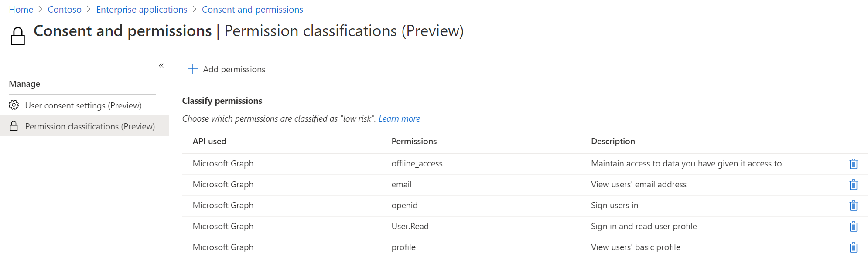Click the Add permissions button text
This screenshot has width=868, height=264.
pos(234,69)
